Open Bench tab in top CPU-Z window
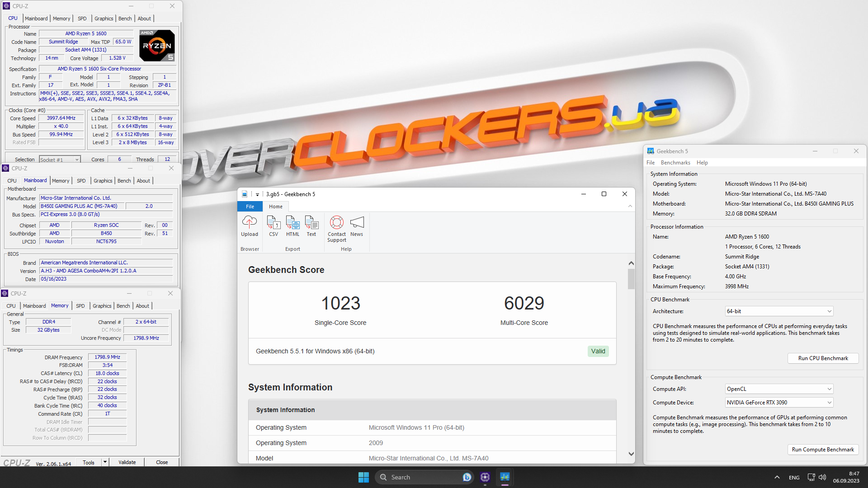This screenshot has height=488, width=868. (125, 19)
